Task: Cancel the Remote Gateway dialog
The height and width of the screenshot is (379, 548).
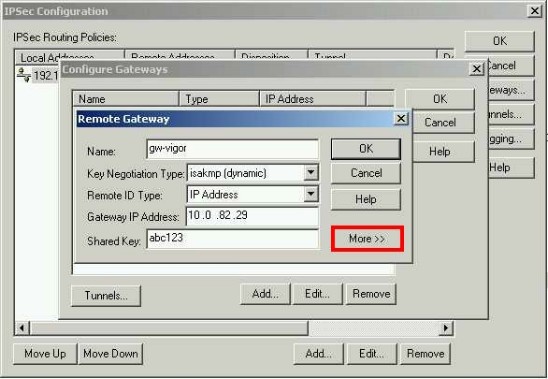Action: 366,173
